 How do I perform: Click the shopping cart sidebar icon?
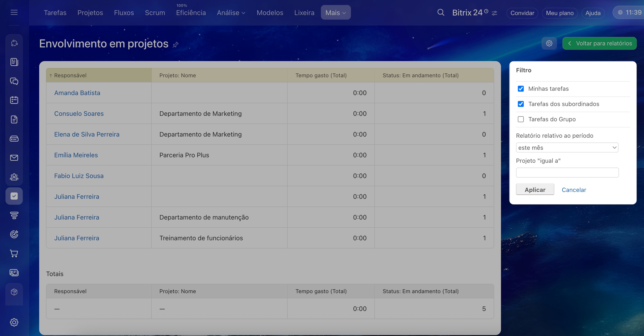14,253
